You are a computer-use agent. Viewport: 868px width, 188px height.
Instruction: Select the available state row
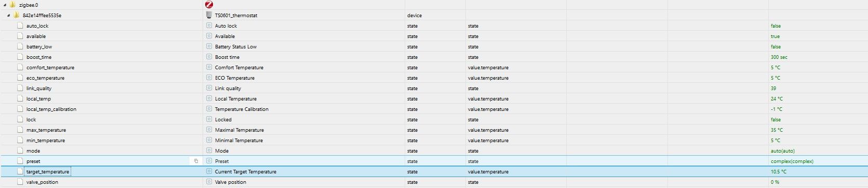[434, 36]
